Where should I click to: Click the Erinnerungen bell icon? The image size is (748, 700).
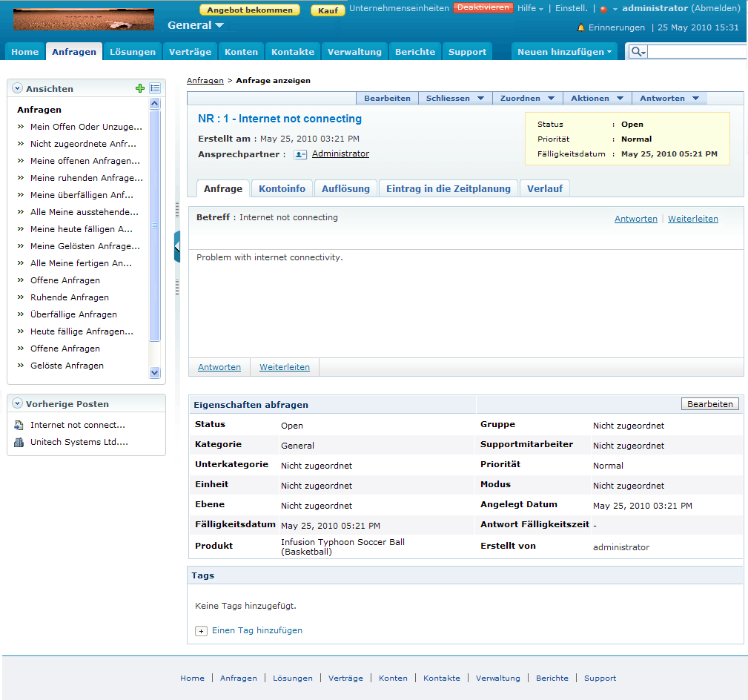(580, 27)
